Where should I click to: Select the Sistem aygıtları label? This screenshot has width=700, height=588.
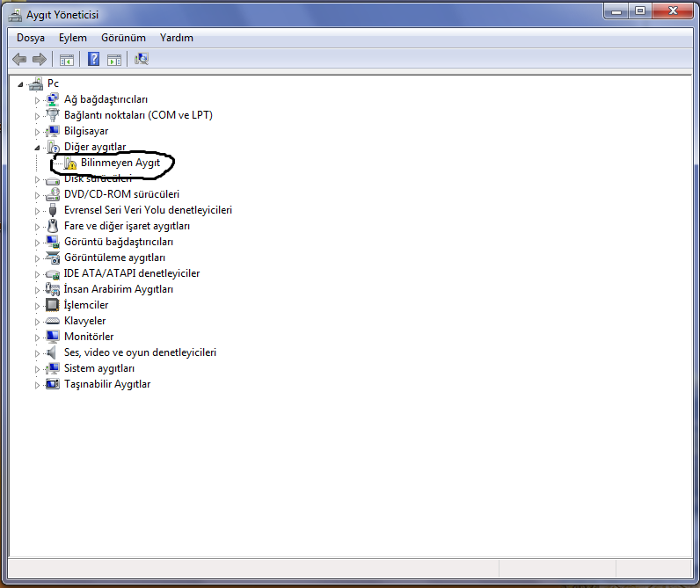[x=99, y=368]
